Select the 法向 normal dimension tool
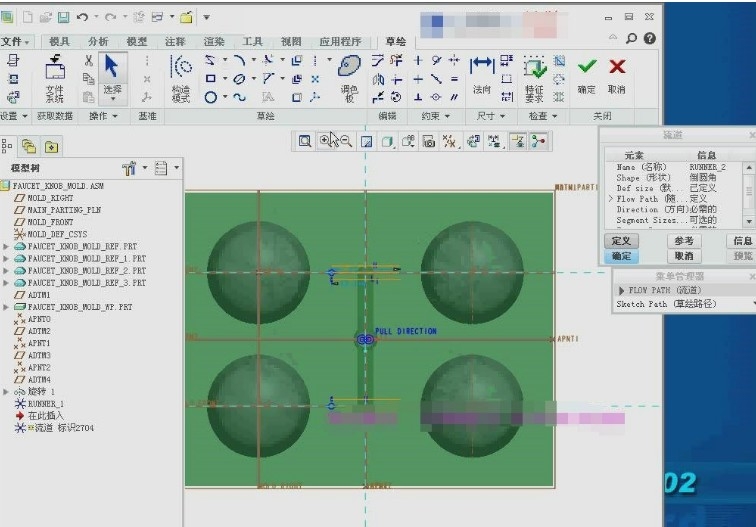756x527 pixels. (x=482, y=75)
